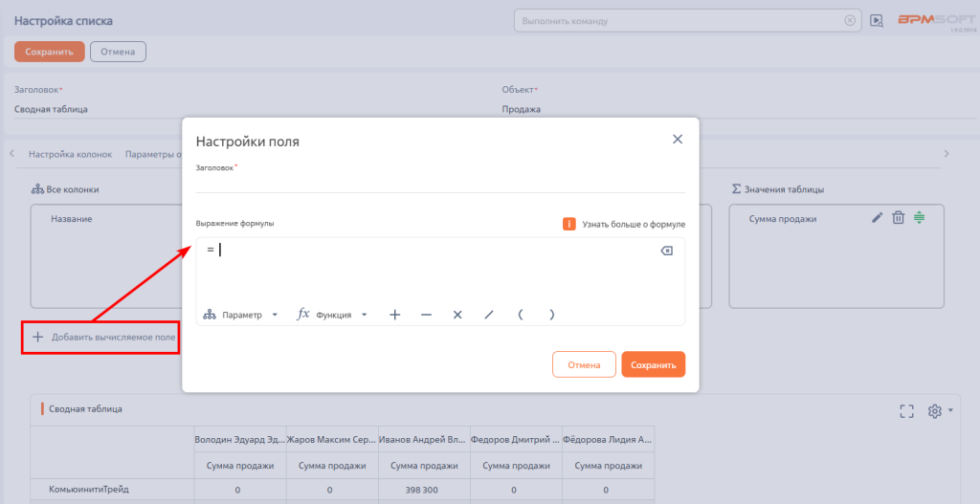980x504 pixels.
Task: Close the Настройки поля dialog
Action: [x=678, y=140]
